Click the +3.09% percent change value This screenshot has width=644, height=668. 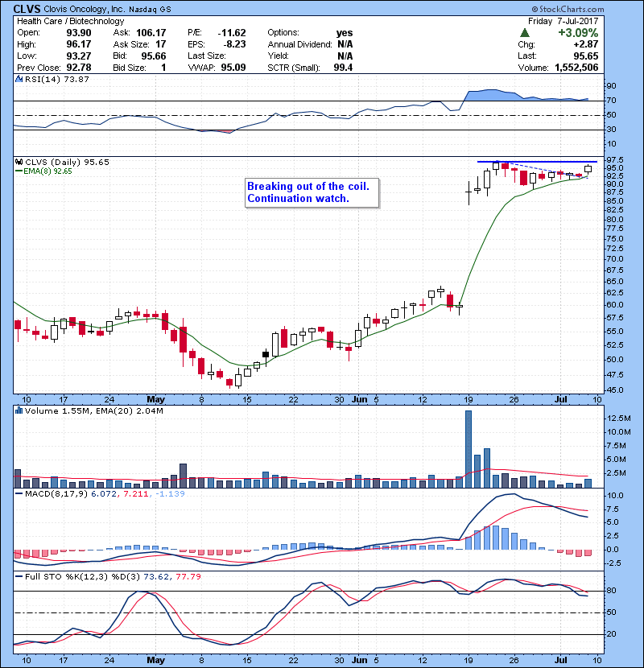pyautogui.click(x=578, y=32)
